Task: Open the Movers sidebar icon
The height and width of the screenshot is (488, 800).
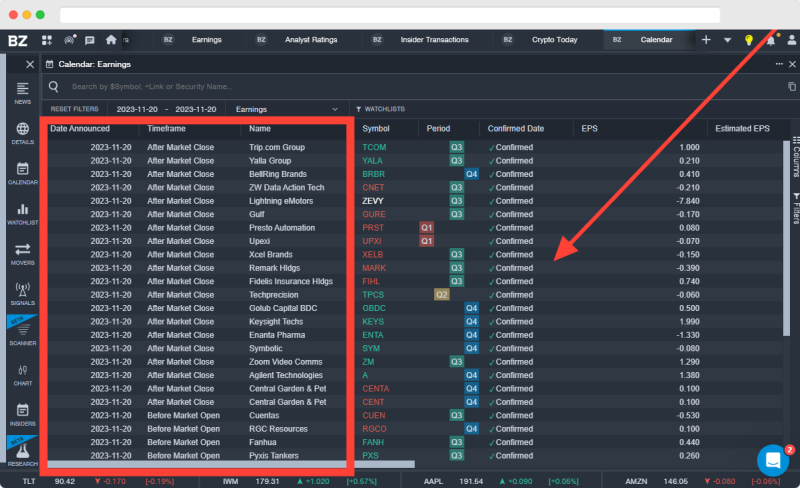Action: [22, 254]
